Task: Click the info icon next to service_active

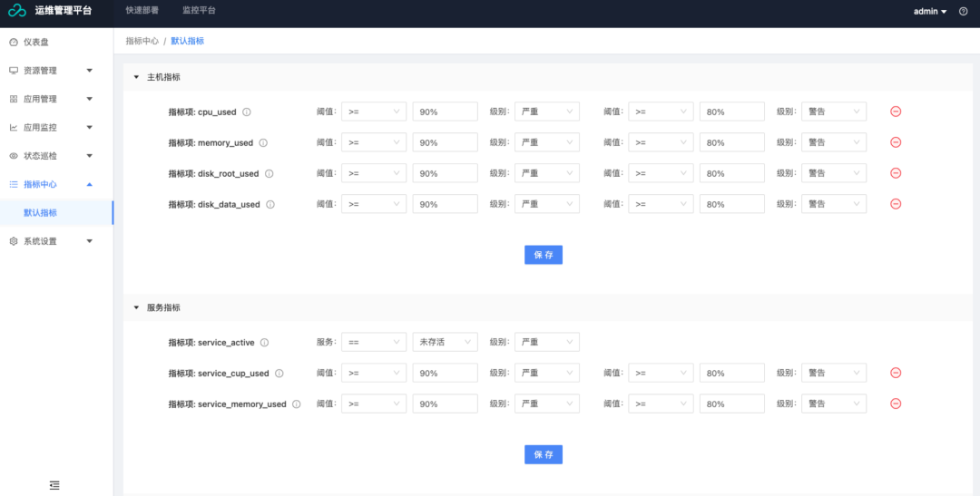Action: click(264, 343)
